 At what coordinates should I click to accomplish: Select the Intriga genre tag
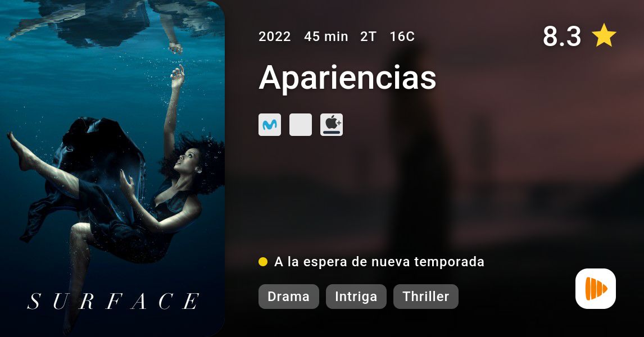coord(356,297)
